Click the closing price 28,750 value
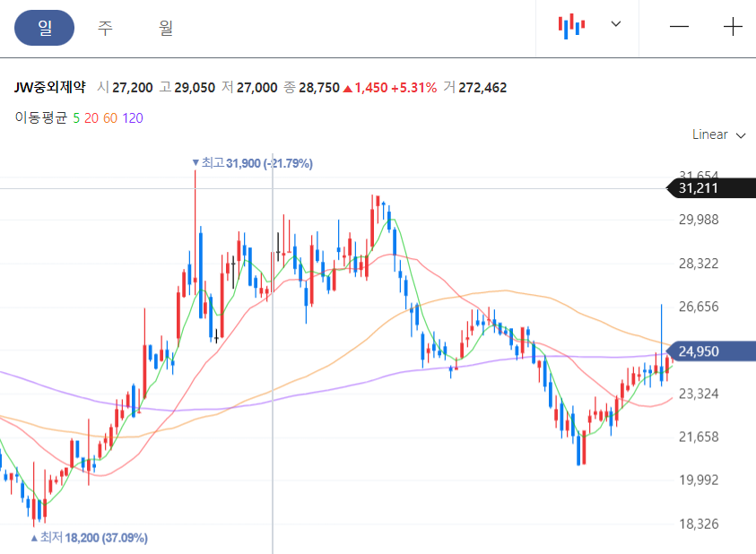Screen dimensions: 756x554 [319, 88]
